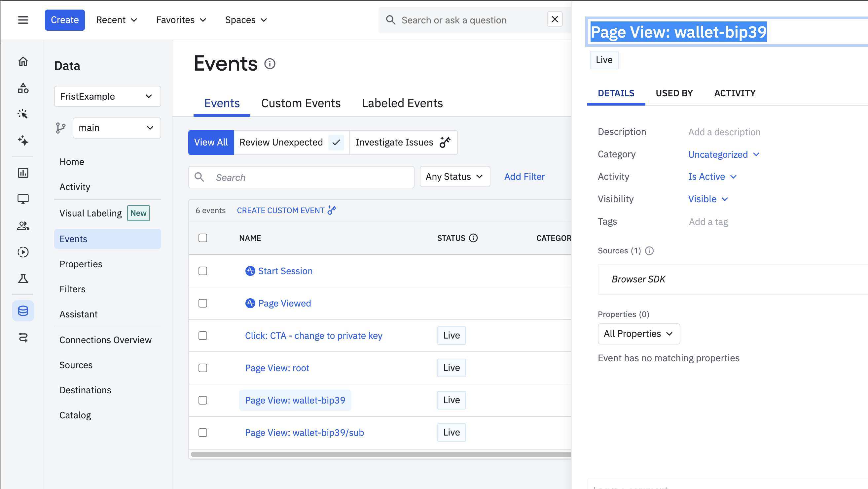Screen dimensions: 868x489
Task: Click the Create button
Action: (65, 20)
